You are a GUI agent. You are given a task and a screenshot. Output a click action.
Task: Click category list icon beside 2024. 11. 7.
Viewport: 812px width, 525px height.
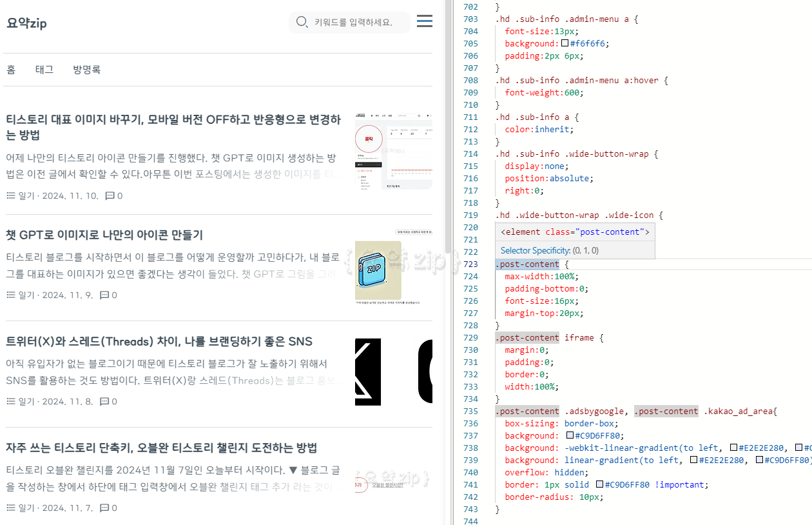click(x=11, y=508)
